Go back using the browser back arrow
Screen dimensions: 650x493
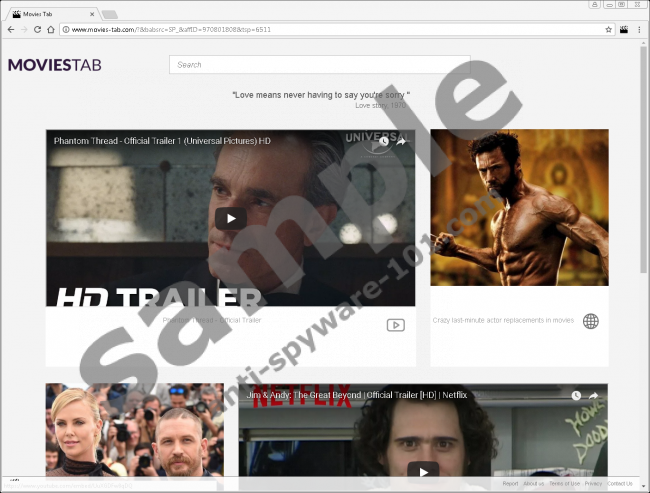[11, 29]
